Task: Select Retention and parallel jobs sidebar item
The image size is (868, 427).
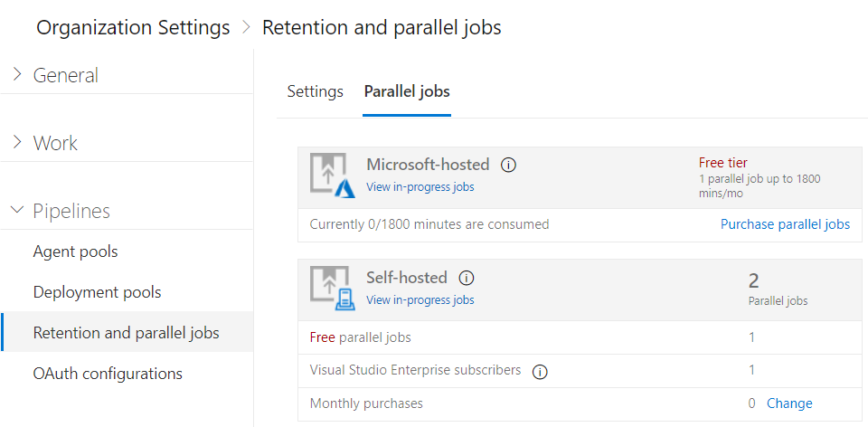Action: point(127,332)
